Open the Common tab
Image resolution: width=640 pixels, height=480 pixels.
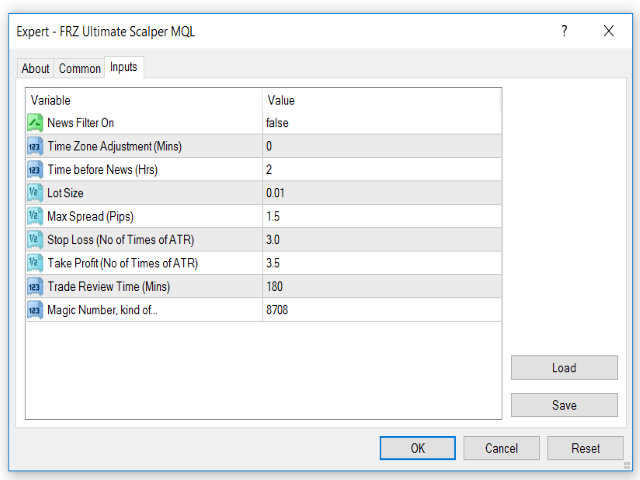tap(80, 69)
